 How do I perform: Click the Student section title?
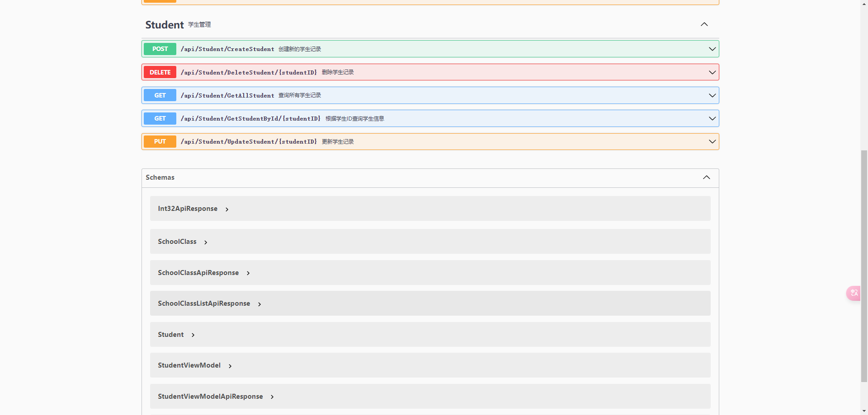point(165,25)
